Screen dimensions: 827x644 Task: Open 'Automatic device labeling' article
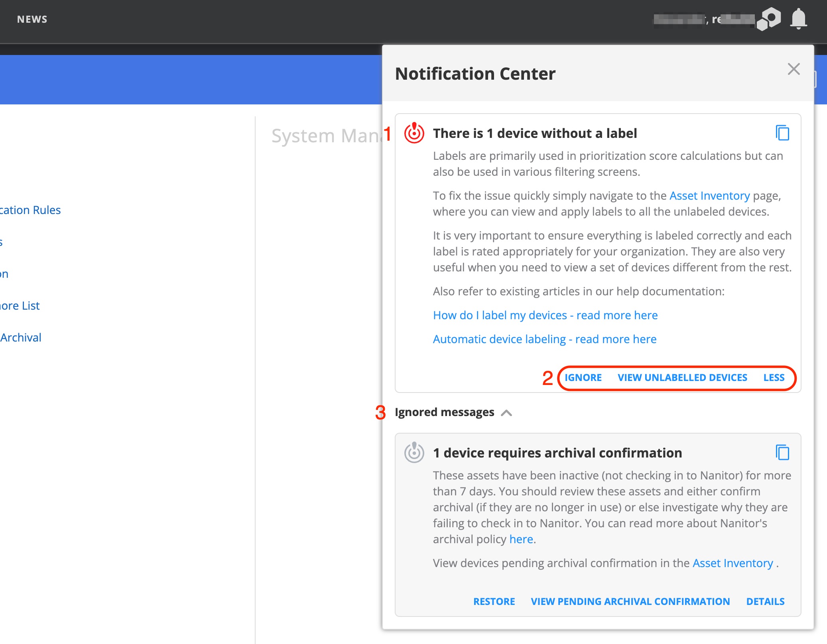544,339
